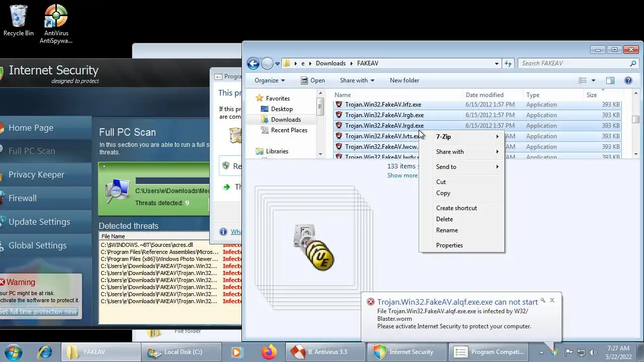Close the 'can not start' notification balloon

pos(552,300)
